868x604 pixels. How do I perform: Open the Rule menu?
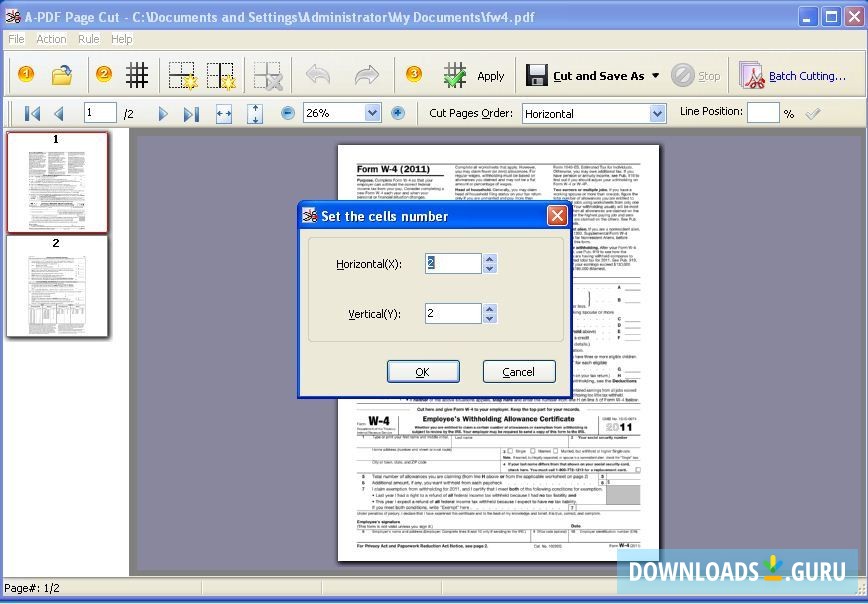[x=89, y=39]
